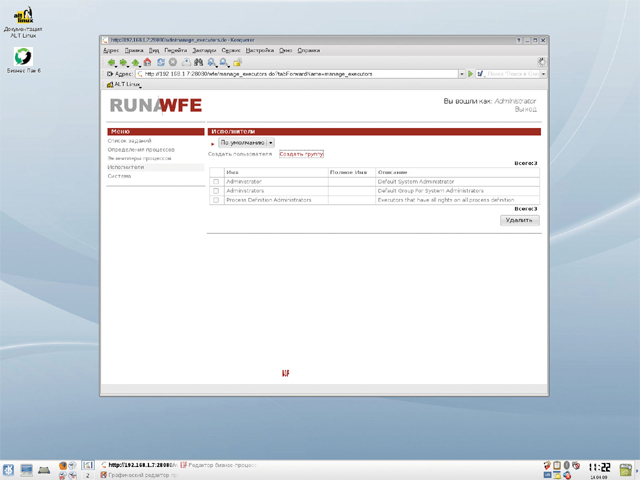Open Система in the side menu

tap(120, 176)
